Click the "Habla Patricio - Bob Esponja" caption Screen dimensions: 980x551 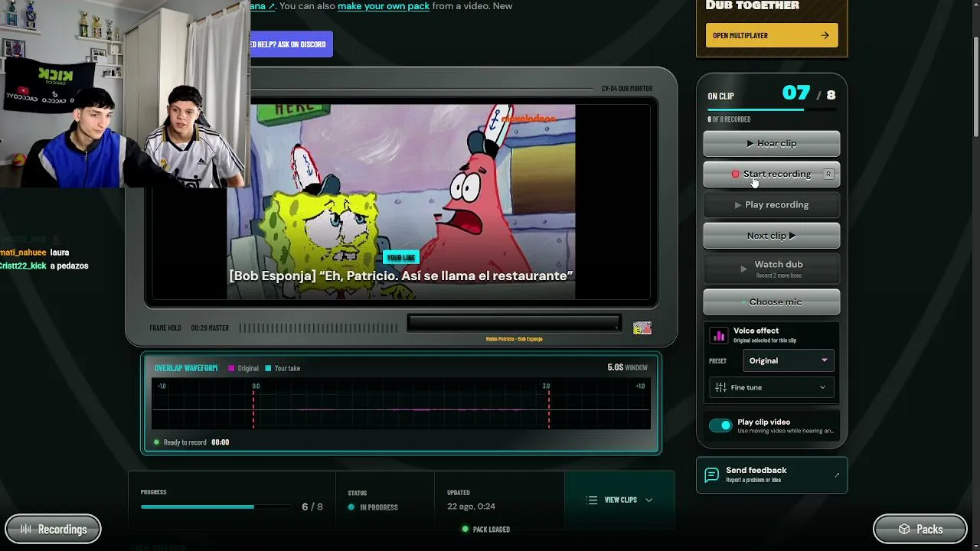tap(514, 339)
